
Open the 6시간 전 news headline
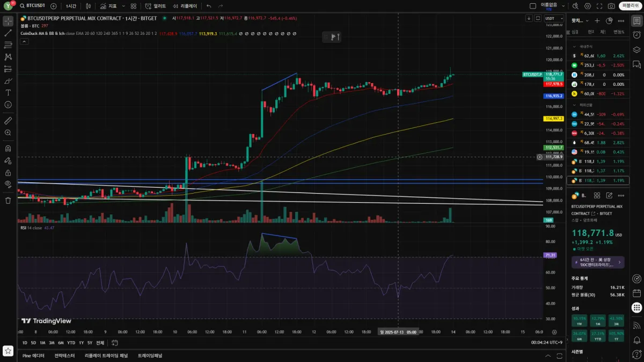click(x=598, y=262)
